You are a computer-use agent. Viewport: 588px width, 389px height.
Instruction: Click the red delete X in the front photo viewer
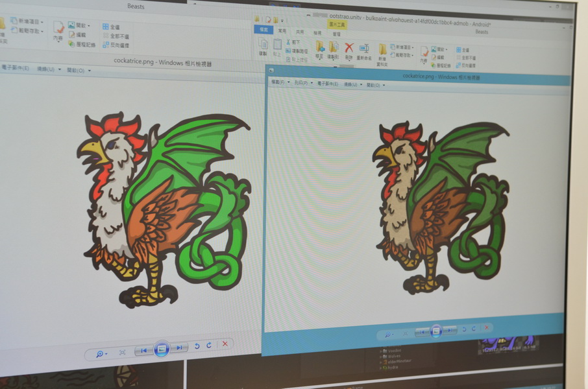[x=487, y=328]
